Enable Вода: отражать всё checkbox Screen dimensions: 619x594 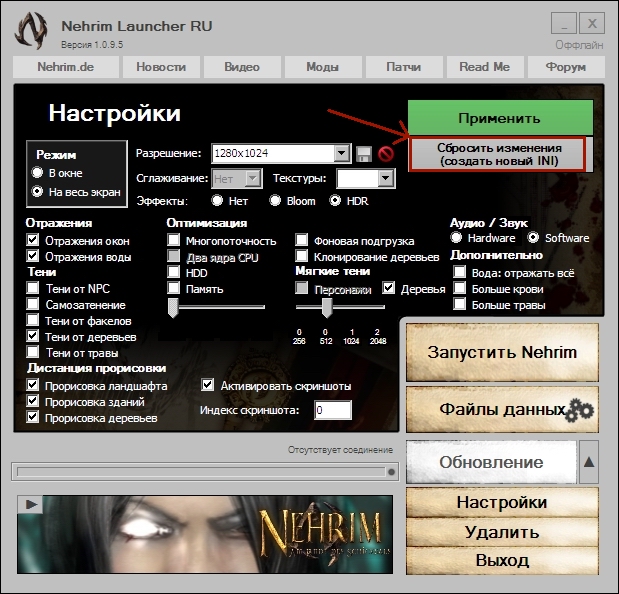point(460,272)
